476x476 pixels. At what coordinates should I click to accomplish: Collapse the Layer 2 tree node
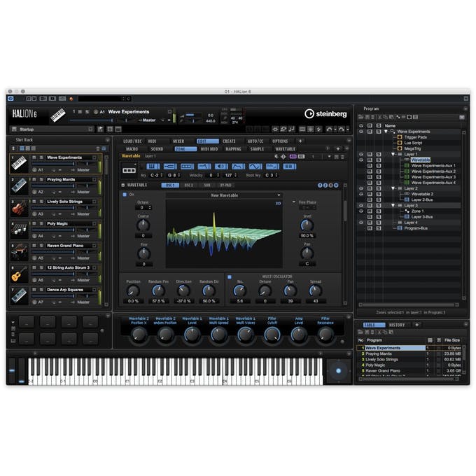pos(393,188)
